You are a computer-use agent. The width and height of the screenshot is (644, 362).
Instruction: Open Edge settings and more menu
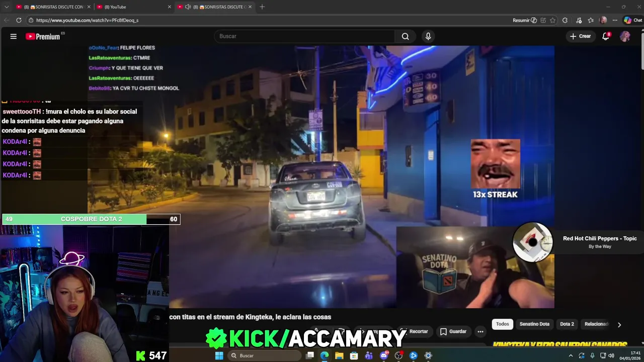(615, 20)
